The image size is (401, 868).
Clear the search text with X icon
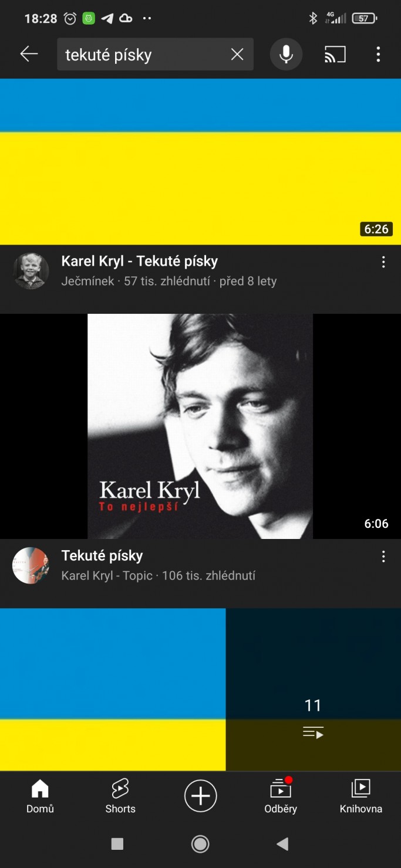click(237, 55)
